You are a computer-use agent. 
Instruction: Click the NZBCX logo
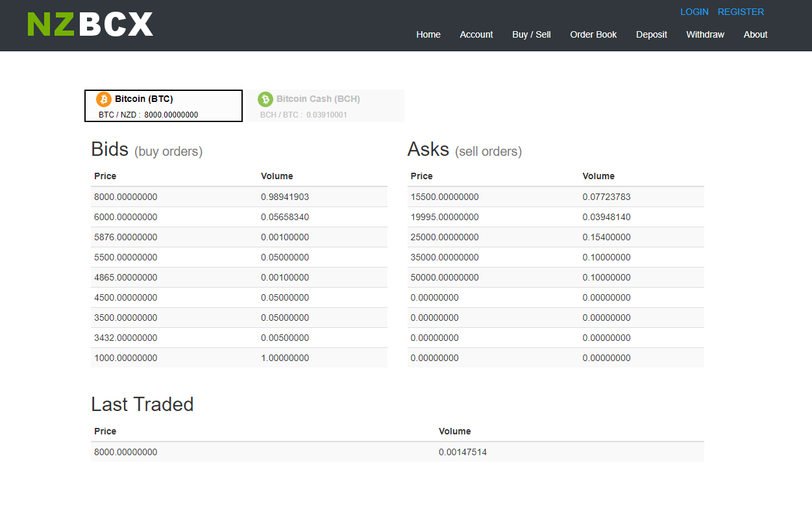(x=90, y=24)
